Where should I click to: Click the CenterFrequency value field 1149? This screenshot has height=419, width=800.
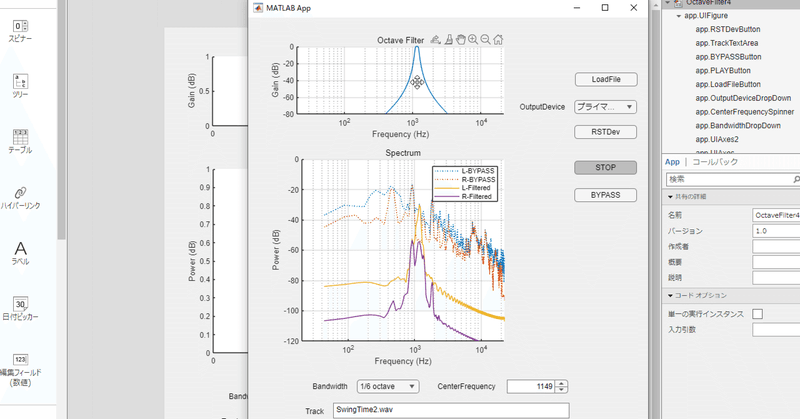(x=531, y=386)
